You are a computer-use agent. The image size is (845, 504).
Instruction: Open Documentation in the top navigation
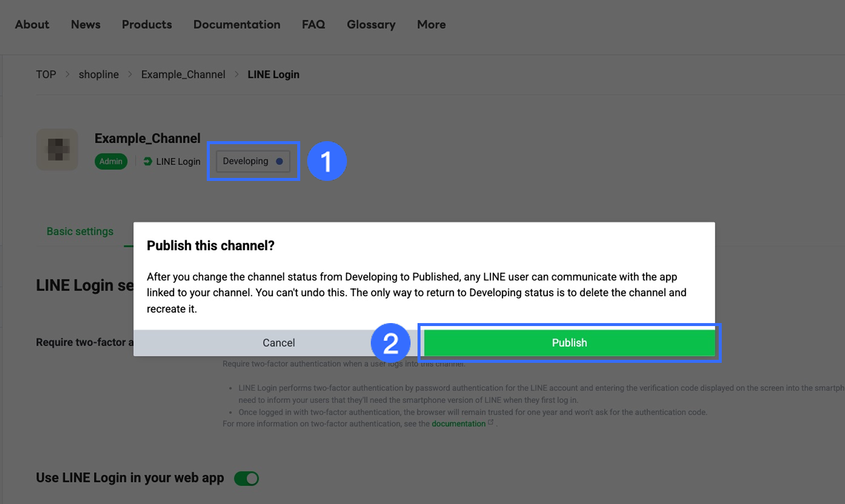click(x=237, y=24)
